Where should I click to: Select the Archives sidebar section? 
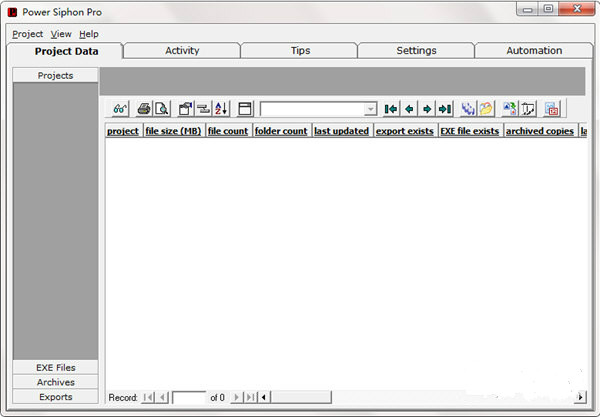point(55,382)
